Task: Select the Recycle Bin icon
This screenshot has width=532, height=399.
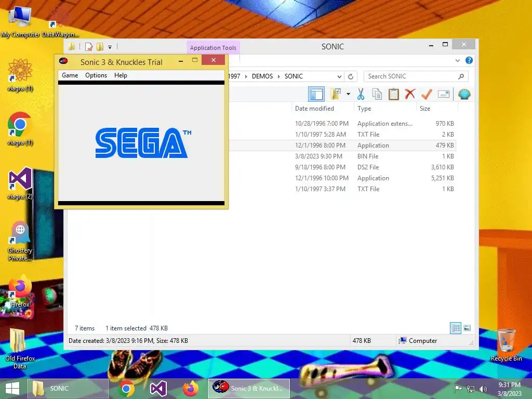Action: tap(506, 345)
